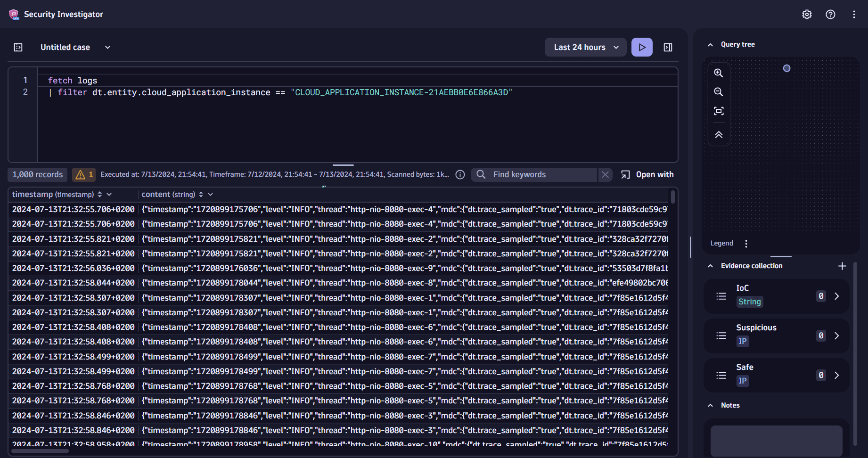Click into the Notes text area

(776, 441)
